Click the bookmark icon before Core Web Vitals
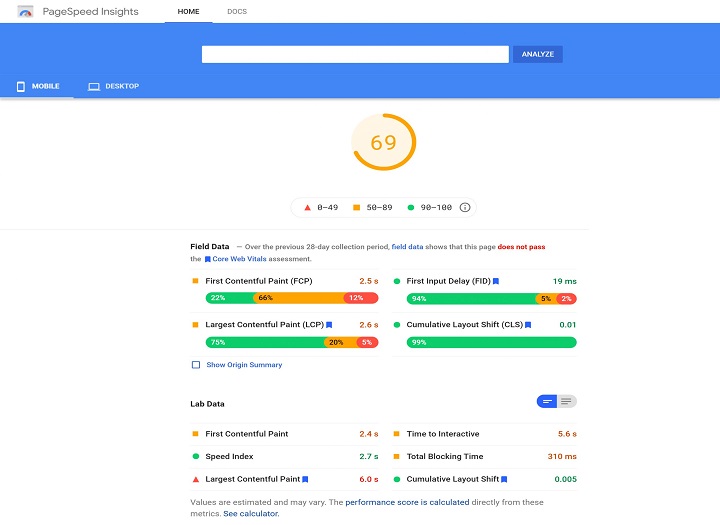The image size is (720, 525). point(208,259)
